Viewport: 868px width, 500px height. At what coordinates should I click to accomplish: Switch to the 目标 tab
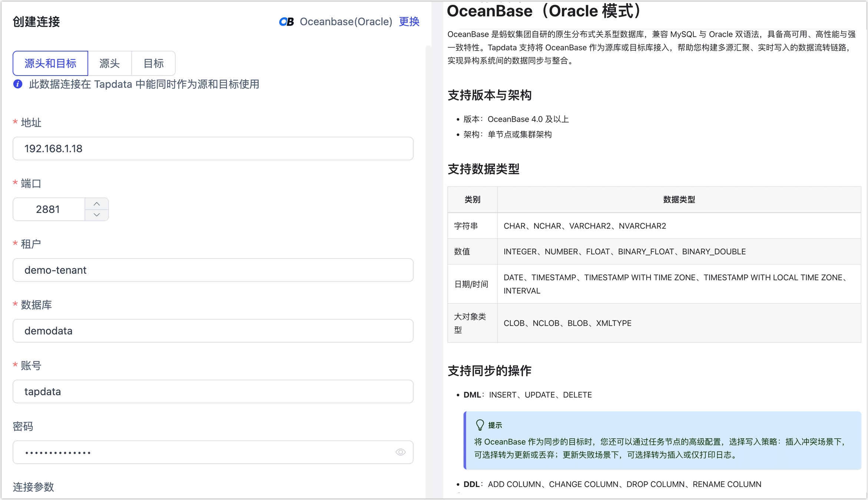(x=153, y=63)
